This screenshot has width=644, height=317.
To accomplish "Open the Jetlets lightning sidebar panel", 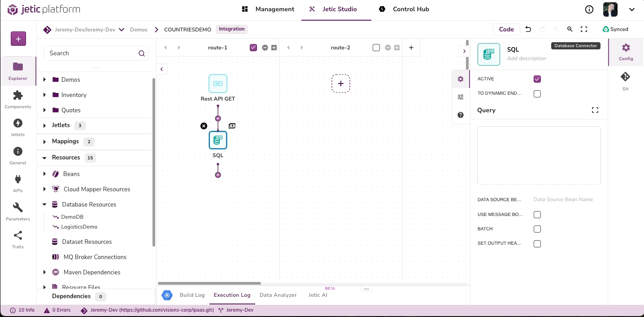I will tap(18, 127).
